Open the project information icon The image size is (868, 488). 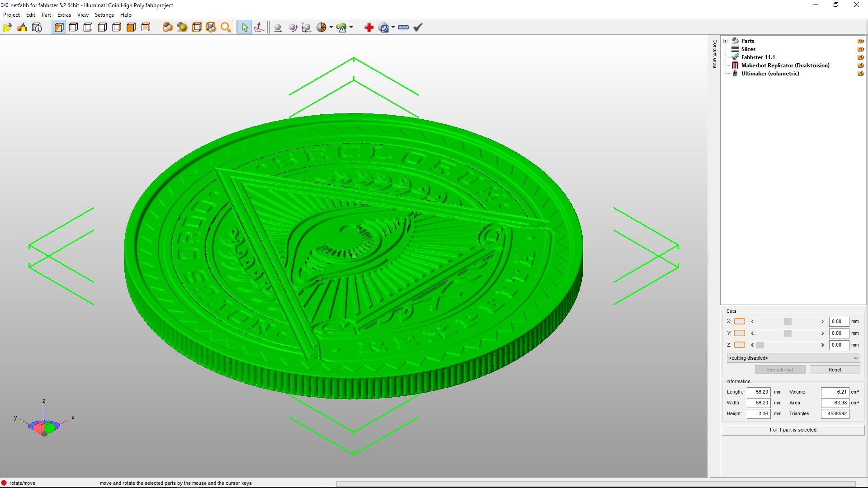tap(37, 28)
